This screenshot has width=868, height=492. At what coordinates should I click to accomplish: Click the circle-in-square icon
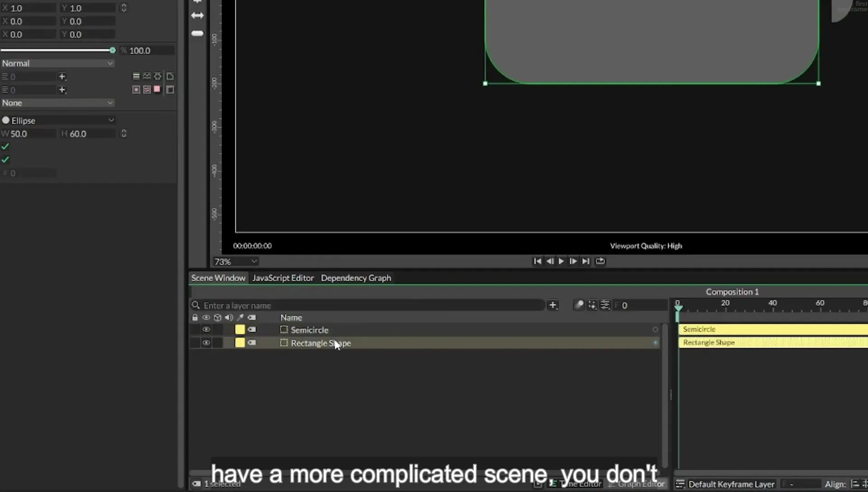(x=136, y=90)
